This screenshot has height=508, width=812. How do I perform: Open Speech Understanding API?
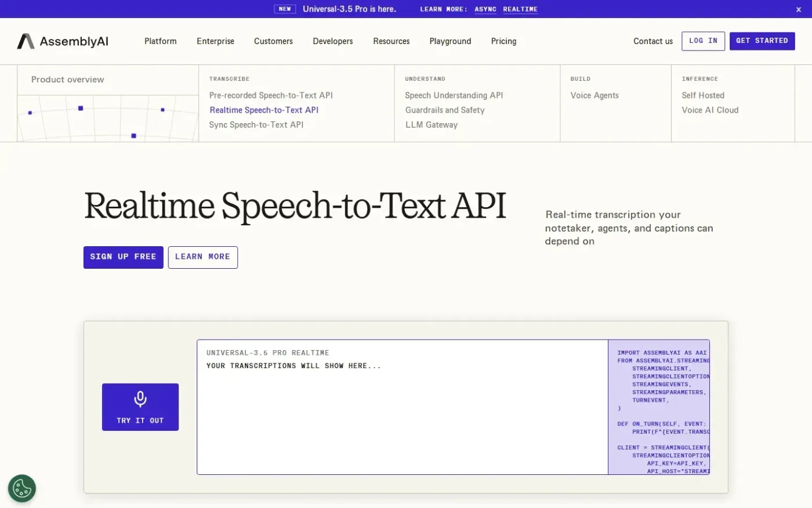pos(454,95)
